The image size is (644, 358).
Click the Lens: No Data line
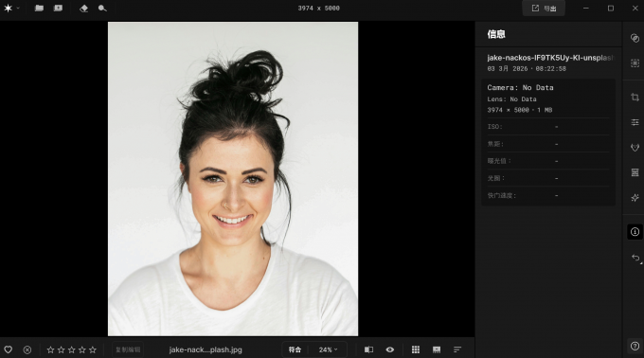pyautogui.click(x=511, y=99)
